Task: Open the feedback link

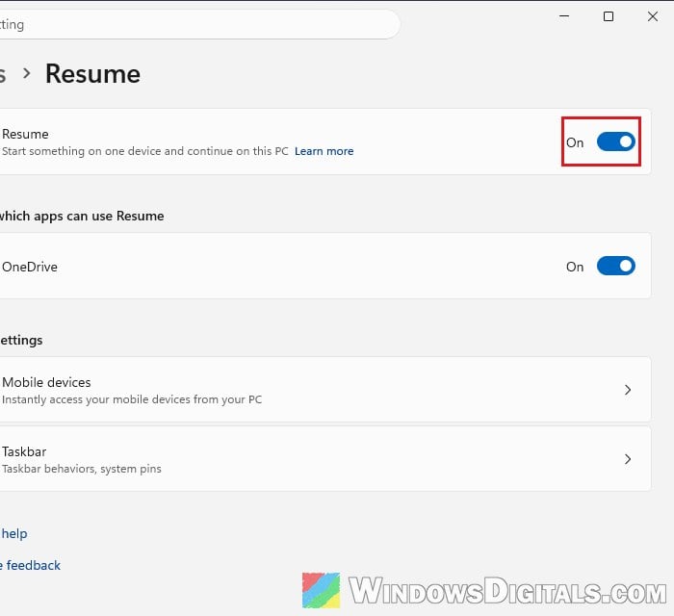Action: coord(31,565)
